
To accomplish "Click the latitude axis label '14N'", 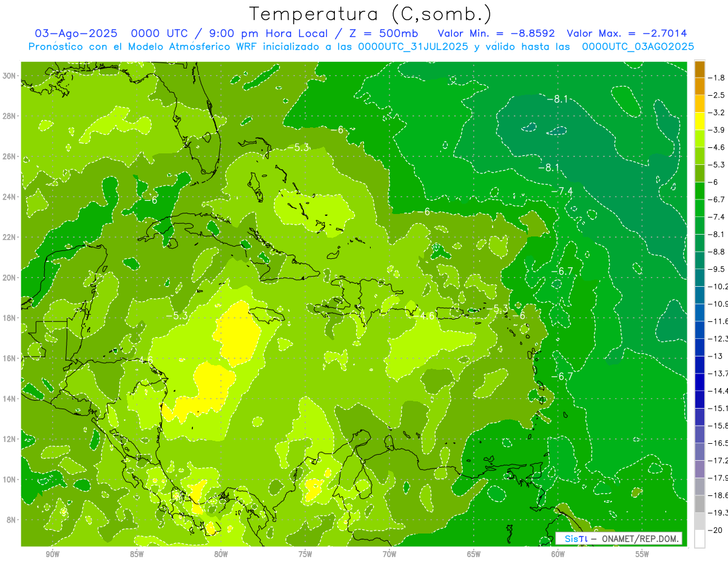I will pyautogui.click(x=10, y=398).
